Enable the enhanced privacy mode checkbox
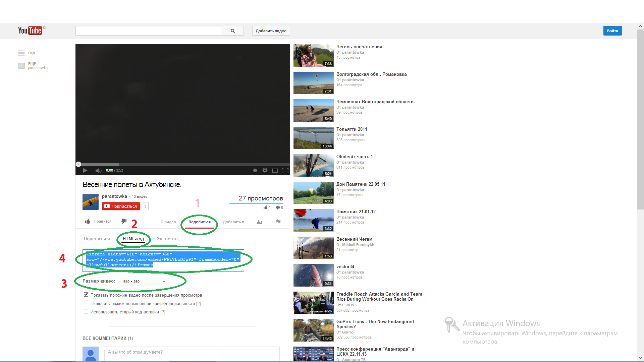644x362 pixels. coord(86,303)
